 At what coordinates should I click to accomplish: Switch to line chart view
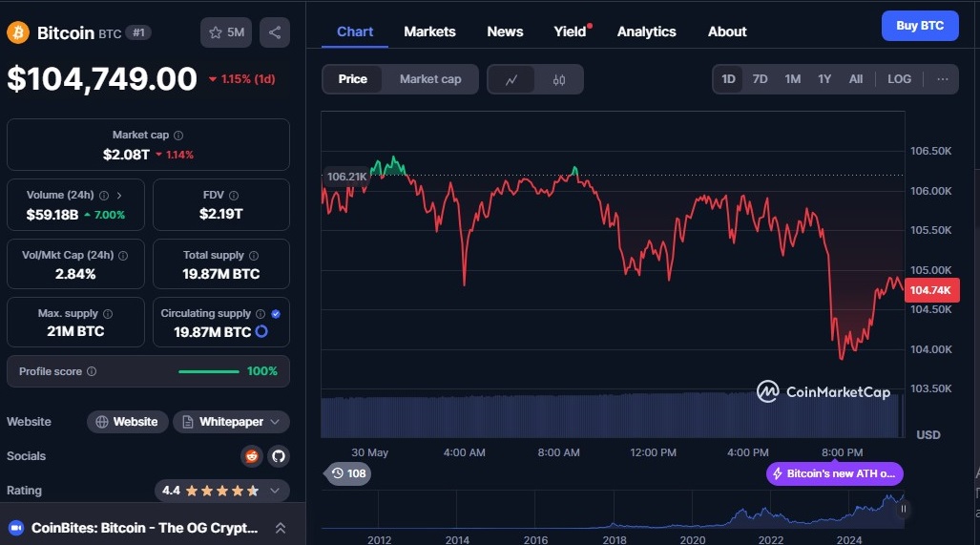(x=511, y=79)
